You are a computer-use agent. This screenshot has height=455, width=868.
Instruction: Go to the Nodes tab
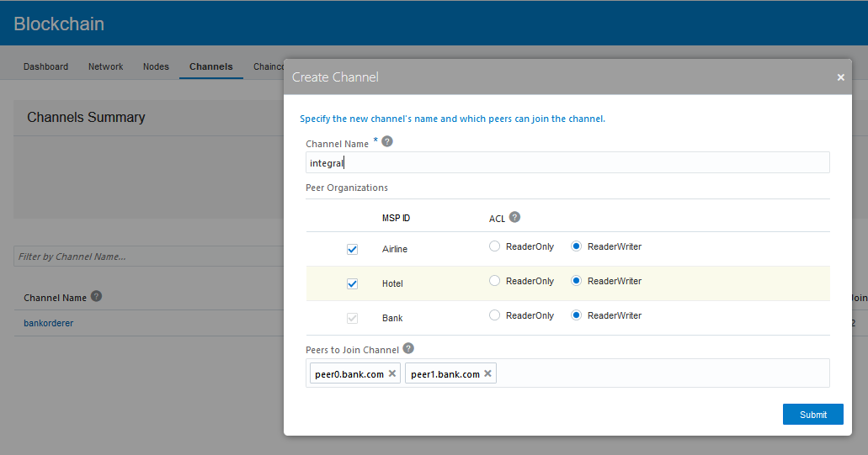156,66
